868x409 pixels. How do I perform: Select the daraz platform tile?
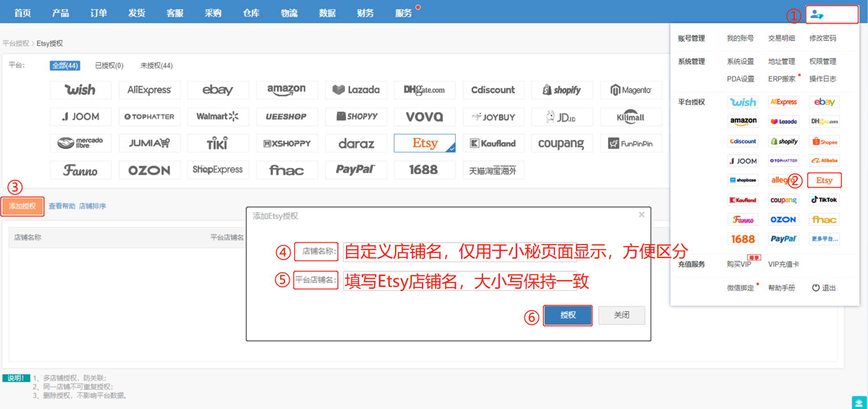click(356, 143)
